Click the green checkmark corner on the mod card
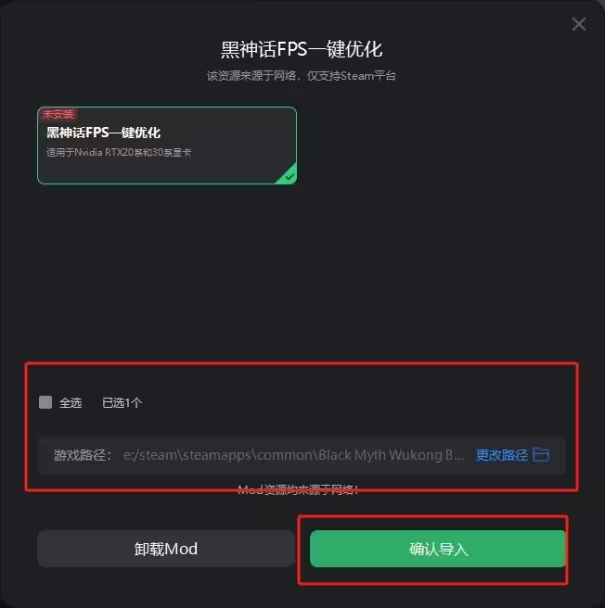The width and height of the screenshot is (605, 609). click(289, 176)
